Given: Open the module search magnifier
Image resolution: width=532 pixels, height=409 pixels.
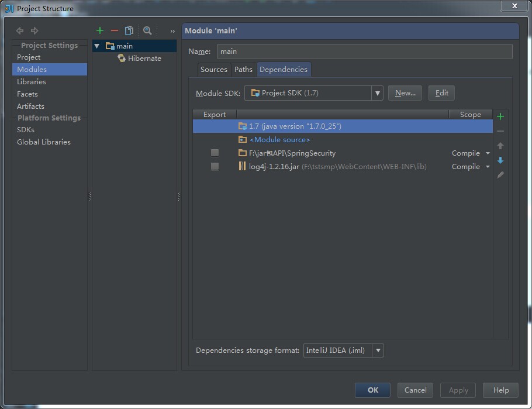Looking at the screenshot, I should coord(147,30).
